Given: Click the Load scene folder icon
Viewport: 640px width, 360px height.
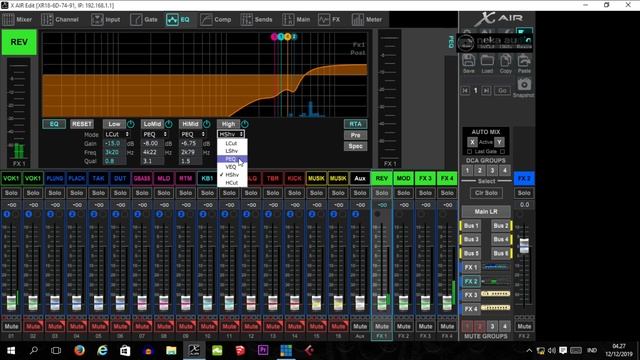Looking at the screenshot, I should [x=487, y=60].
